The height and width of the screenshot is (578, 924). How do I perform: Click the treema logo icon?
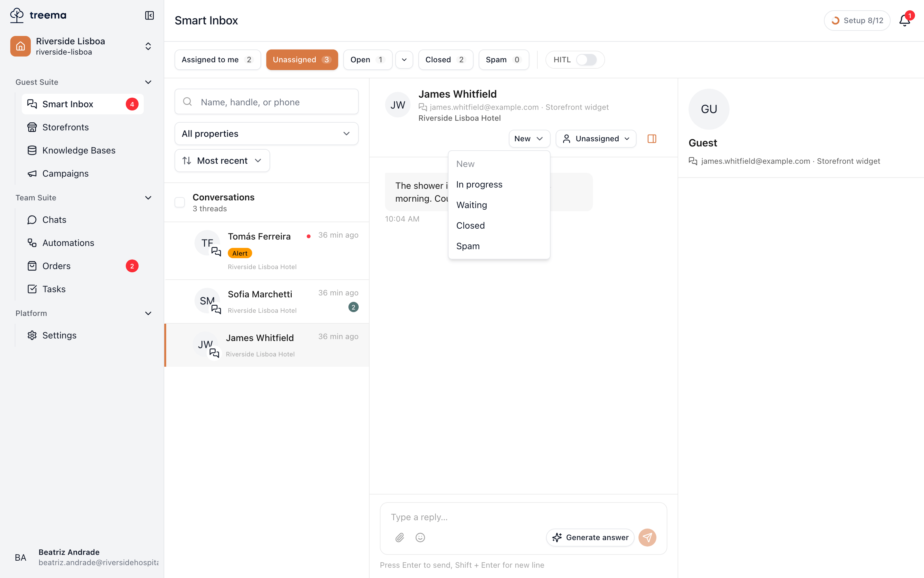click(17, 15)
